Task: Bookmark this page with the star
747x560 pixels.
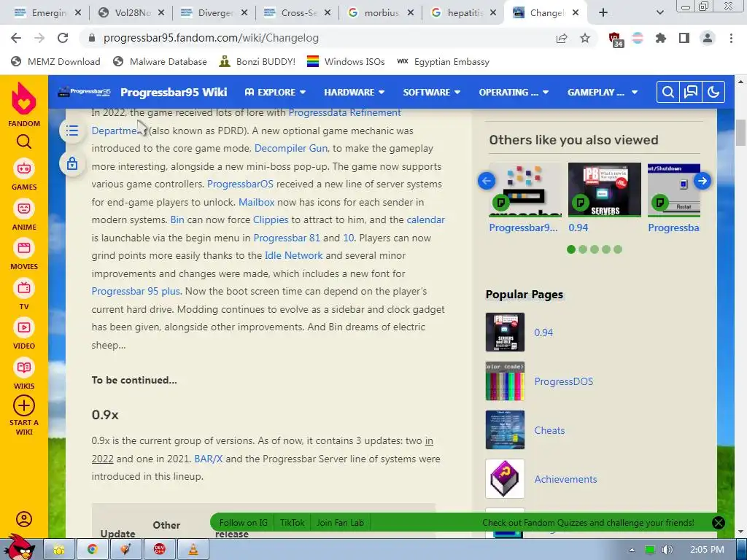Action: pyautogui.click(x=584, y=38)
